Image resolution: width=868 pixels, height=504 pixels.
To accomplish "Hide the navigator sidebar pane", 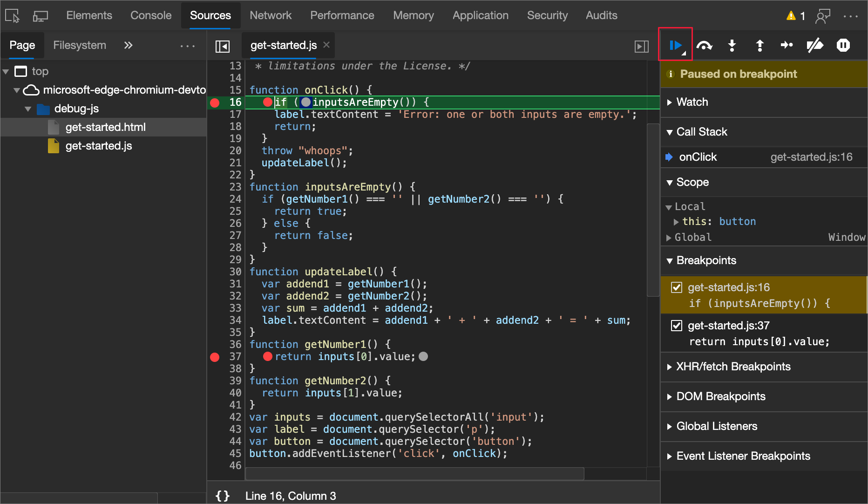I will point(223,46).
